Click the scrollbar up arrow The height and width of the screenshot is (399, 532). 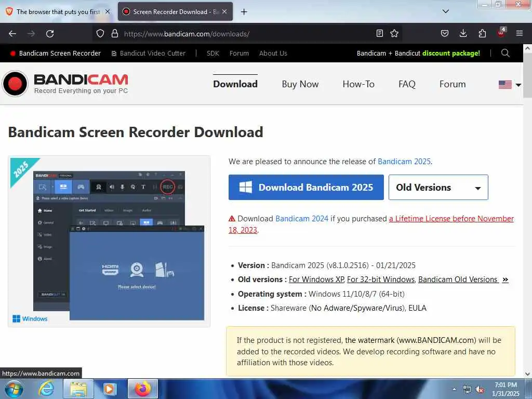click(528, 48)
